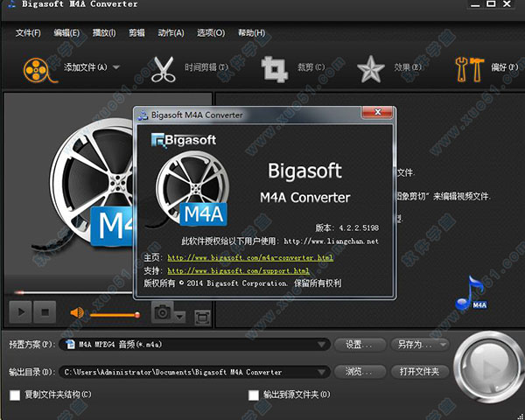Take a snapshot with camera icon
Viewport: 525px width, 420px height.
click(x=163, y=312)
